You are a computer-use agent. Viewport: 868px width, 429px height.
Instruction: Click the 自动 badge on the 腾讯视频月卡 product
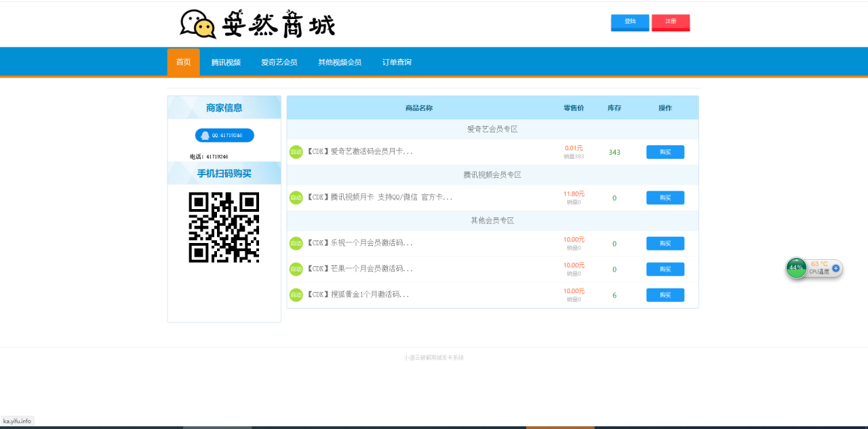click(296, 198)
